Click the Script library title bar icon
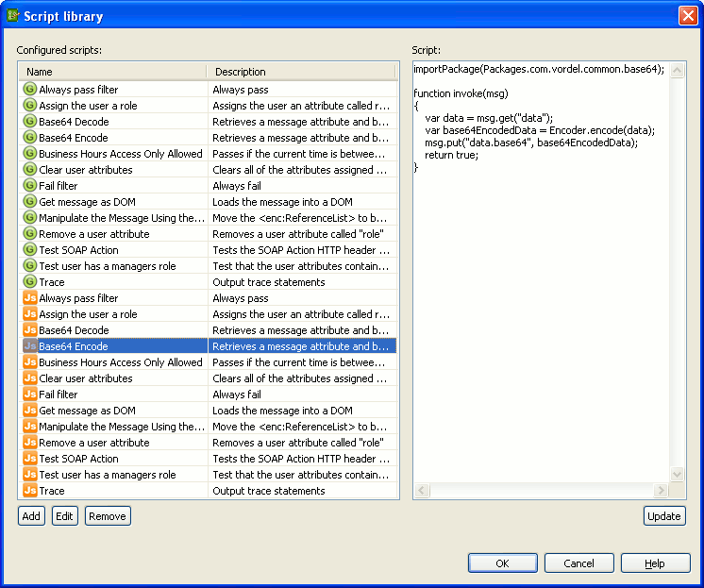The image size is (704, 588). tap(13, 16)
